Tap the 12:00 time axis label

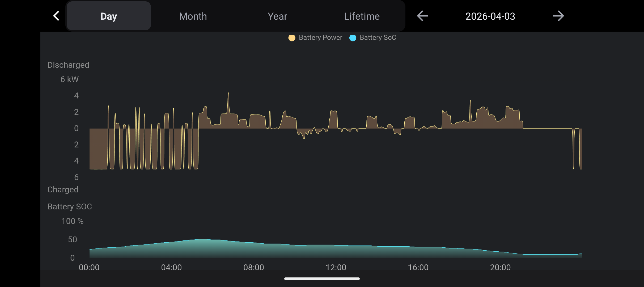click(x=336, y=267)
